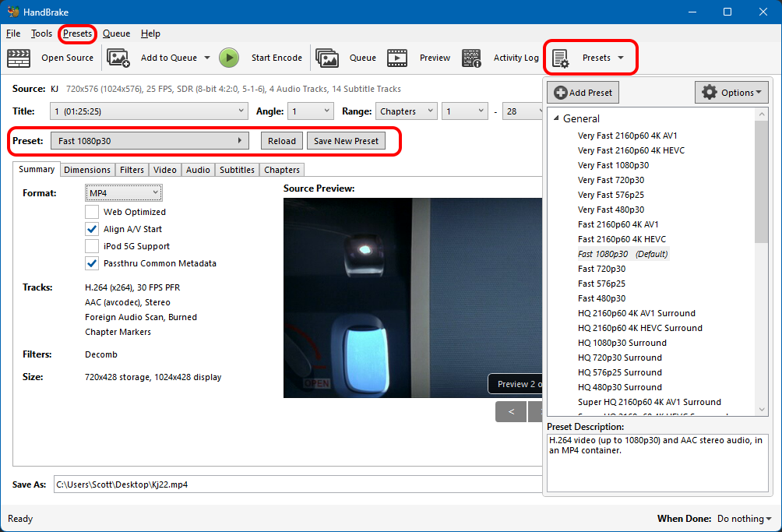Click the Open Source clapperboard icon
782x532 pixels.
pyautogui.click(x=19, y=58)
